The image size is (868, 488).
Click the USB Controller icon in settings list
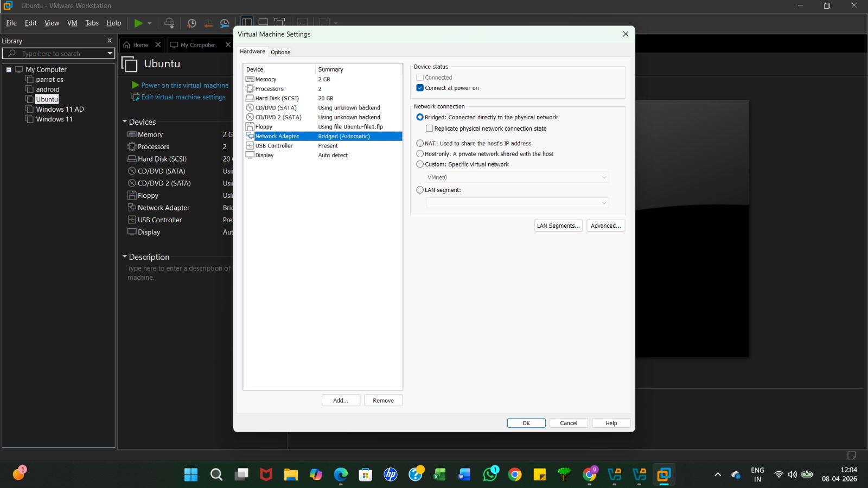250,145
